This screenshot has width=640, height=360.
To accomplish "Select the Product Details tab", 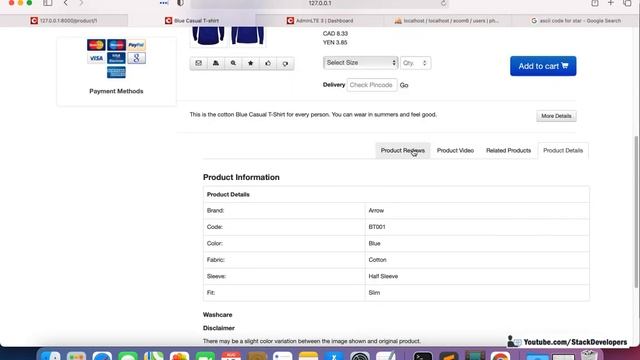I will pos(563,151).
